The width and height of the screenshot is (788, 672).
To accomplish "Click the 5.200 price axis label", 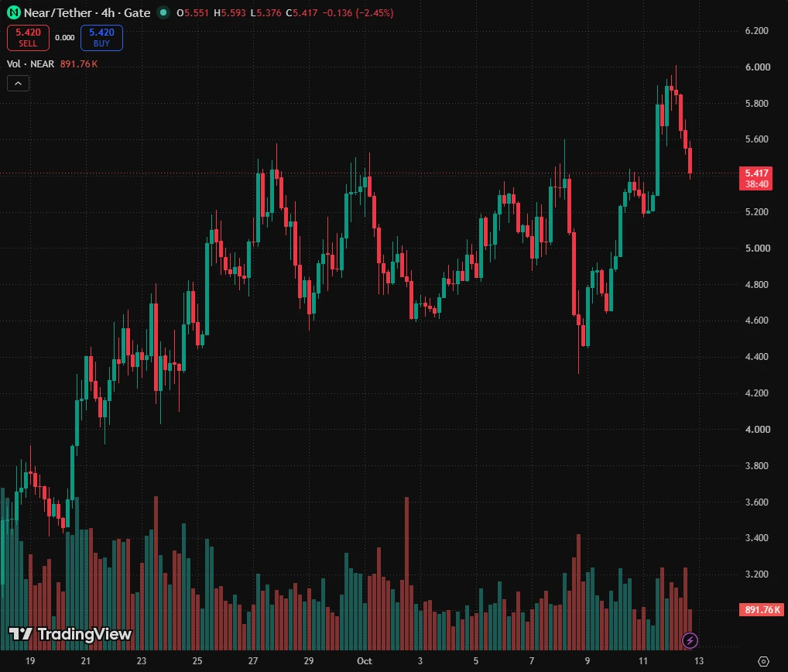I will [757, 211].
